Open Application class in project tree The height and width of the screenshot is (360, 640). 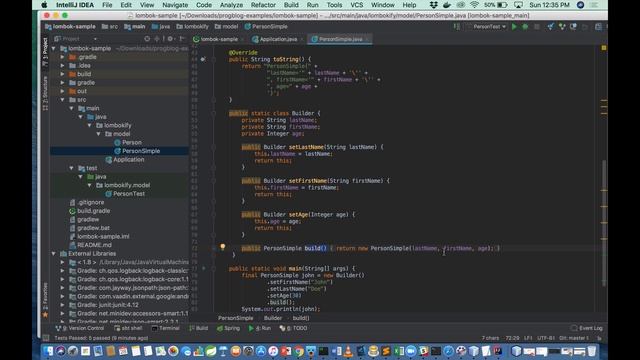(x=124, y=160)
